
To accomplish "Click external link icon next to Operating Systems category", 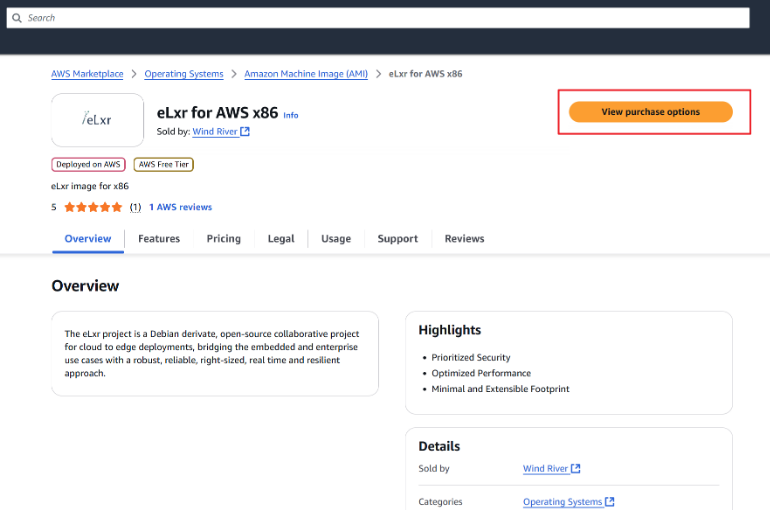I will 610,502.
